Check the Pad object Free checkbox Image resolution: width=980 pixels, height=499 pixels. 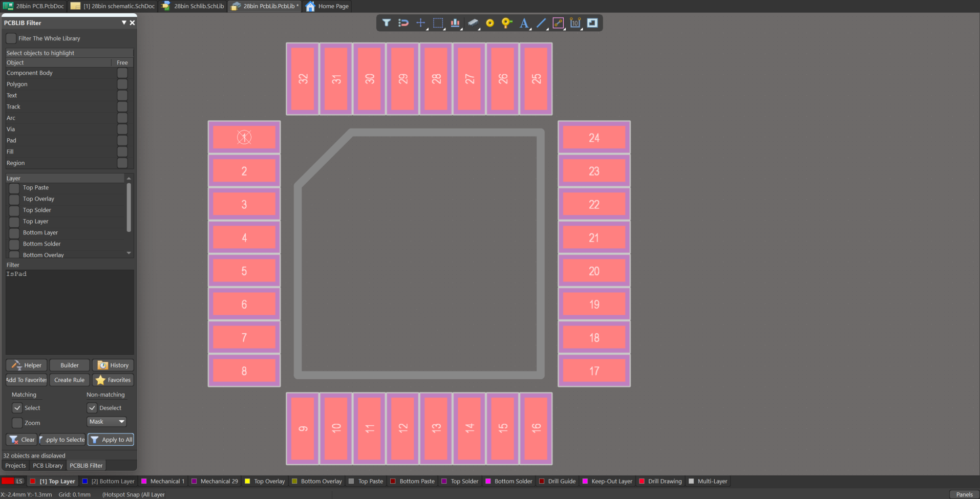(122, 140)
